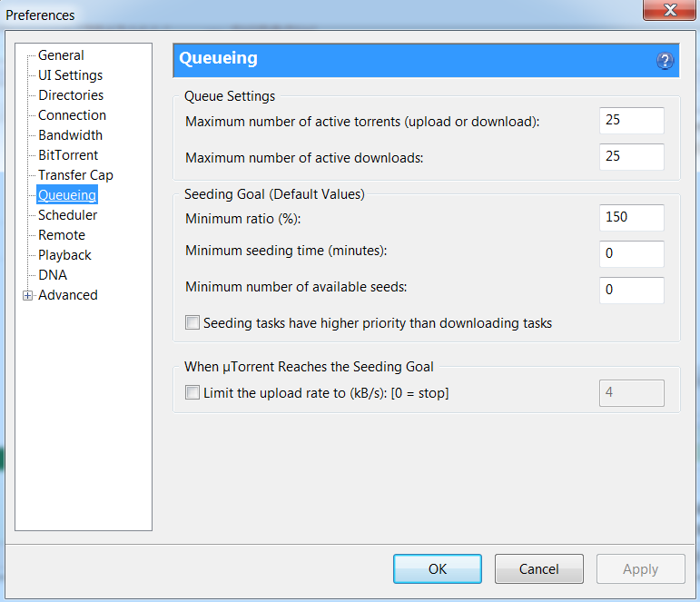Toggle Limit the upload rate checkbox
The width and height of the screenshot is (700, 602).
(192, 393)
